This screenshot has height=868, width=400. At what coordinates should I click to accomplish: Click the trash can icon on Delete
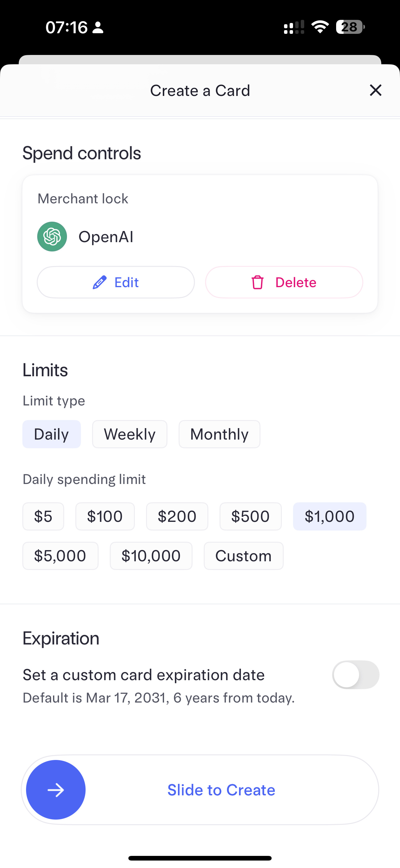coord(258,283)
